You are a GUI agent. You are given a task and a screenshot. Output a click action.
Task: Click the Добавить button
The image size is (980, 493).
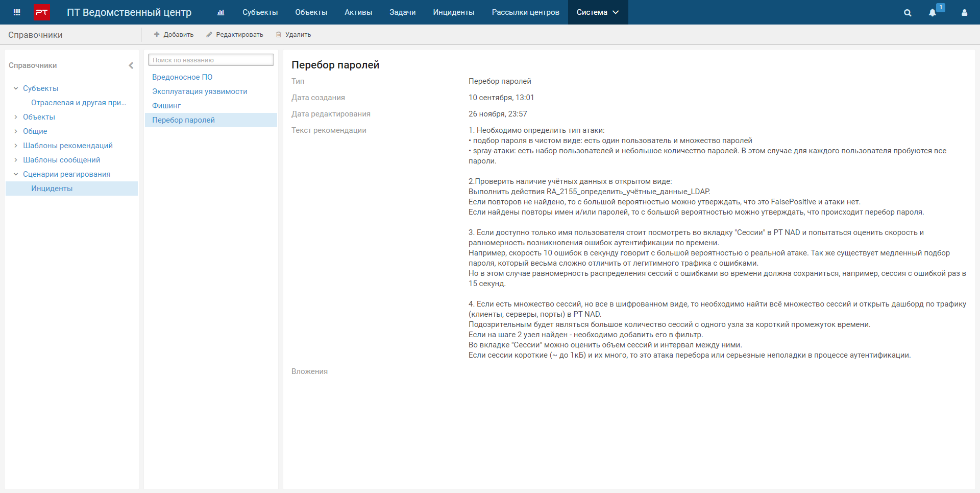tap(174, 35)
